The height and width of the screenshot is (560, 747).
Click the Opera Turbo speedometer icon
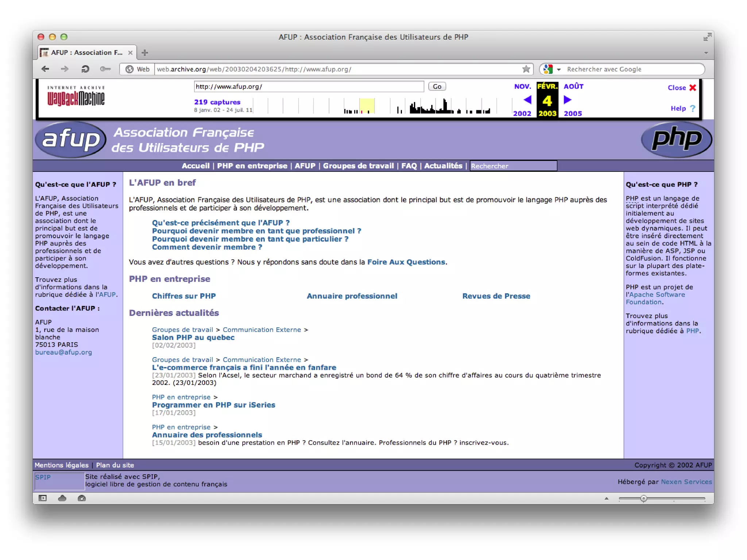pos(82,498)
